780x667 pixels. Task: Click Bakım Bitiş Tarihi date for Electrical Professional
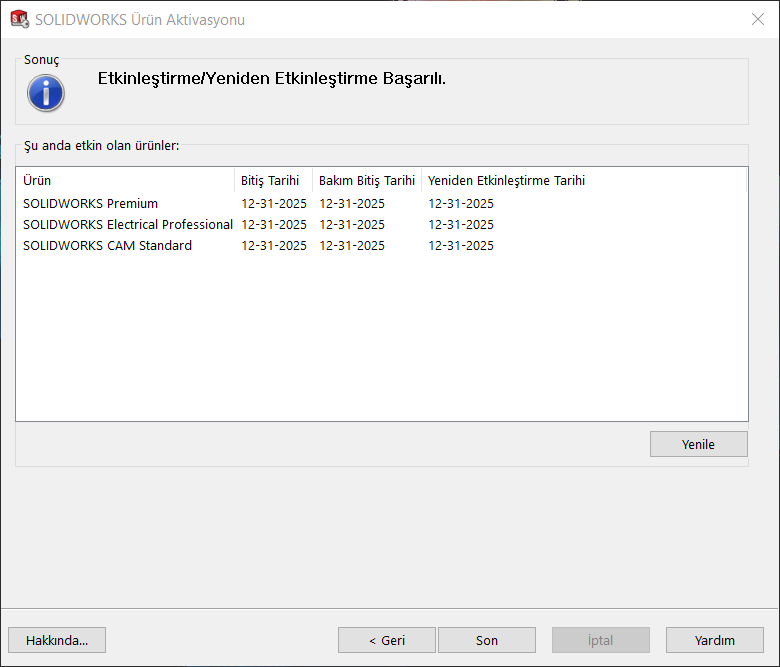tap(352, 224)
